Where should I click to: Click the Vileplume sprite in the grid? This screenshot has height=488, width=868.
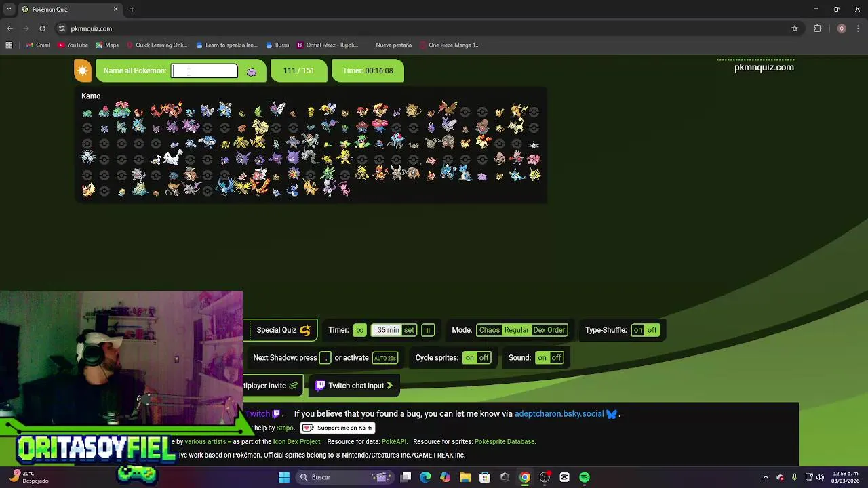coord(379,125)
